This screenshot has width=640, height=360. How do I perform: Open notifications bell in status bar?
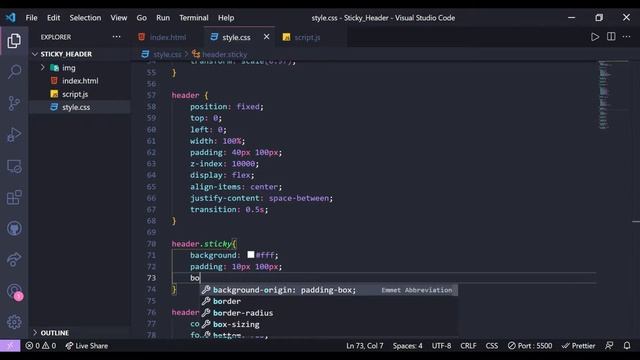[627, 346]
